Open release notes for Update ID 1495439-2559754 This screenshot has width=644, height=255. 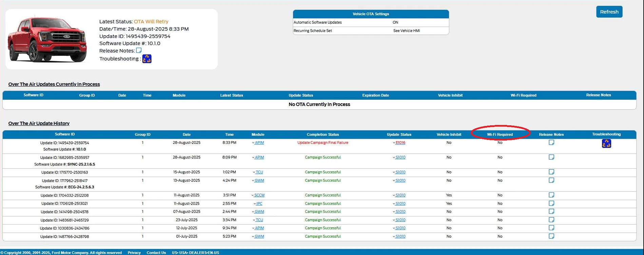[x=551, y=143]
